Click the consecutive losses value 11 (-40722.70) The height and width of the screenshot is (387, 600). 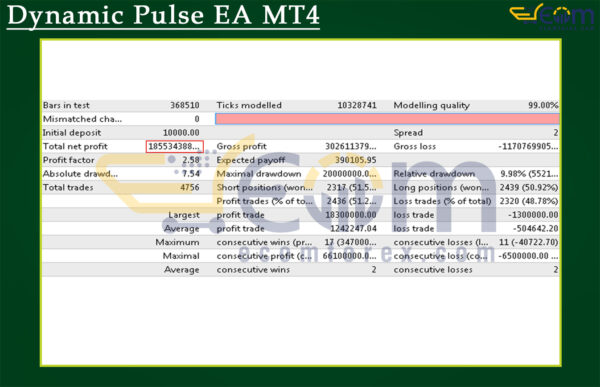point(528,242)
